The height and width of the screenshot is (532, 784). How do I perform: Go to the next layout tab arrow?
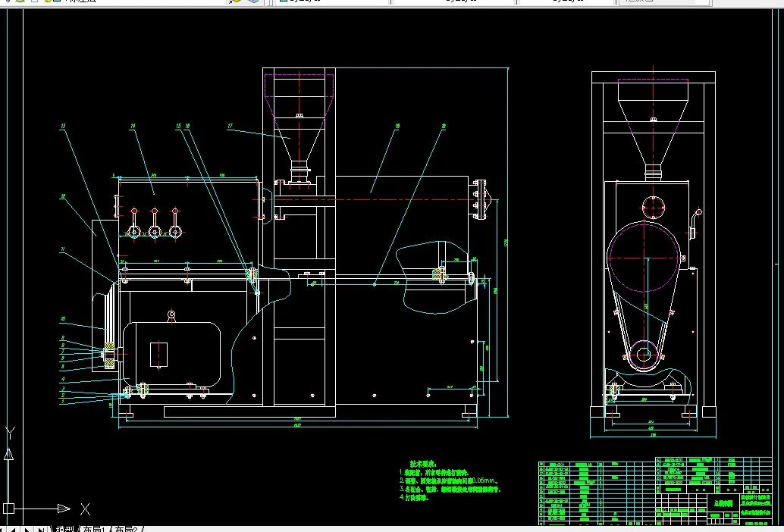click(x=26, y=530)
